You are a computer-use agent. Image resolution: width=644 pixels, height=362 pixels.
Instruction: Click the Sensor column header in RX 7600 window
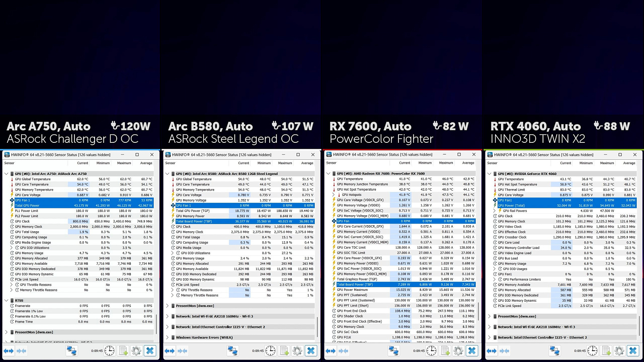(331, 163)
